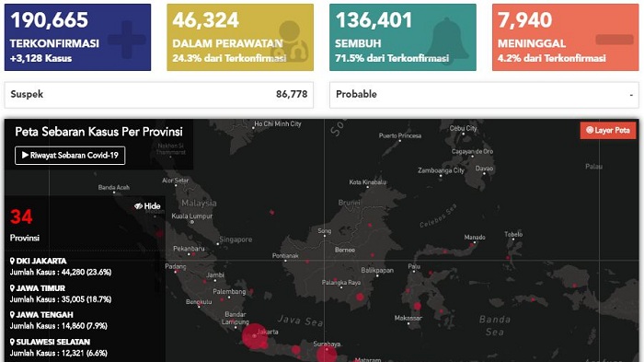Hide the province list panel

coord(147,206)
